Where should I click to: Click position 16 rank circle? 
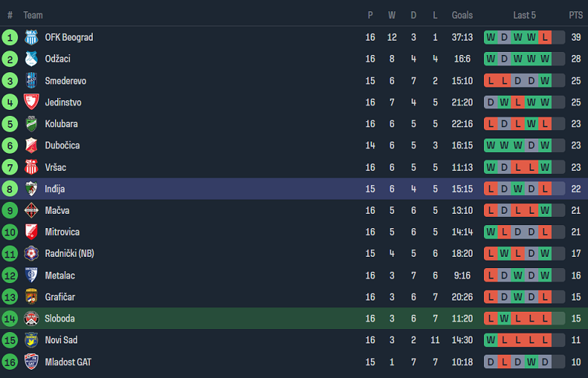pyautogui.click(x=10, y=362)
